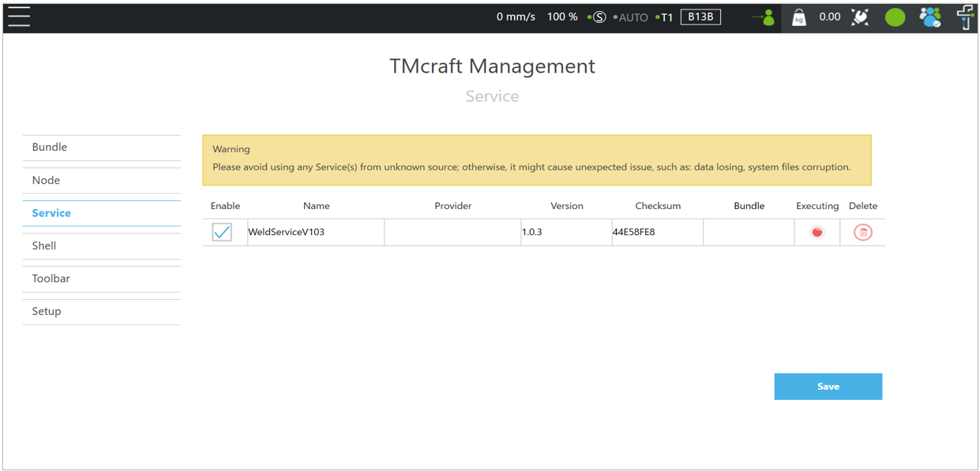Click the green user login icon
This screenshot has width=980, height=471.
click(x=764, y=17)
